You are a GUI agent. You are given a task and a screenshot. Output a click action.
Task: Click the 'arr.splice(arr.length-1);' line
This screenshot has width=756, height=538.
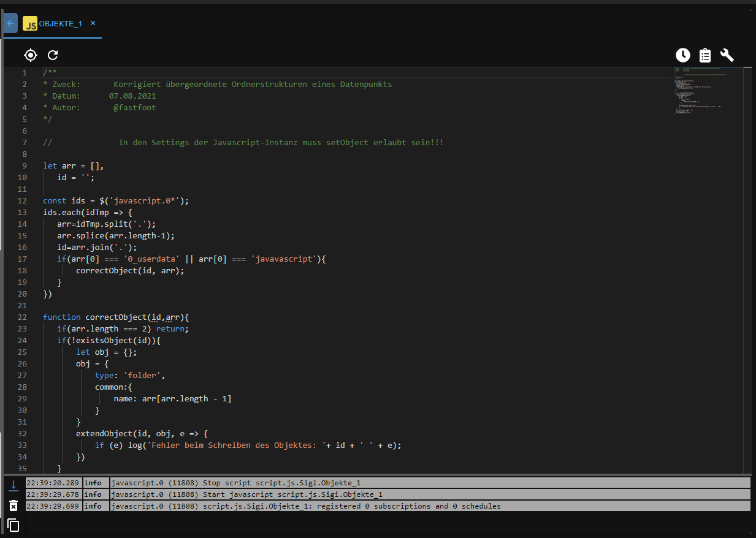116,235
